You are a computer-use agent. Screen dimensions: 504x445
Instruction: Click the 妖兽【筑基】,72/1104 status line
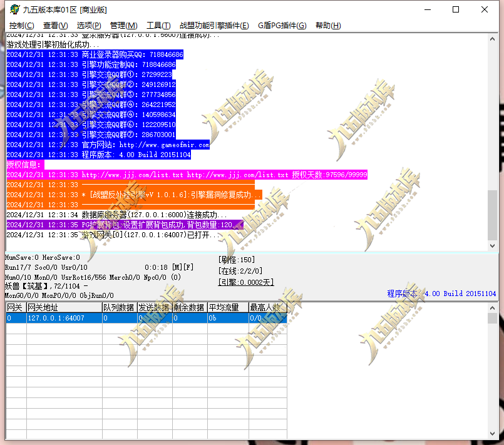tap(46, 286)
